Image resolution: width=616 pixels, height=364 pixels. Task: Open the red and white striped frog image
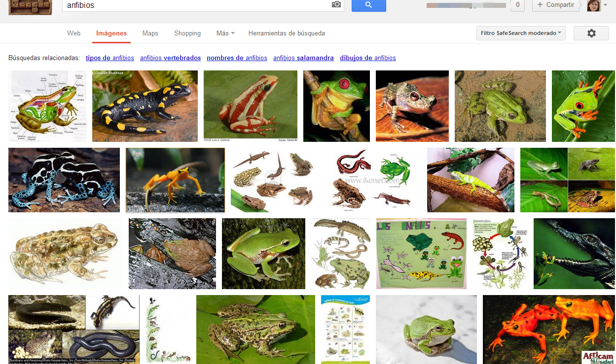click(251, 106)
